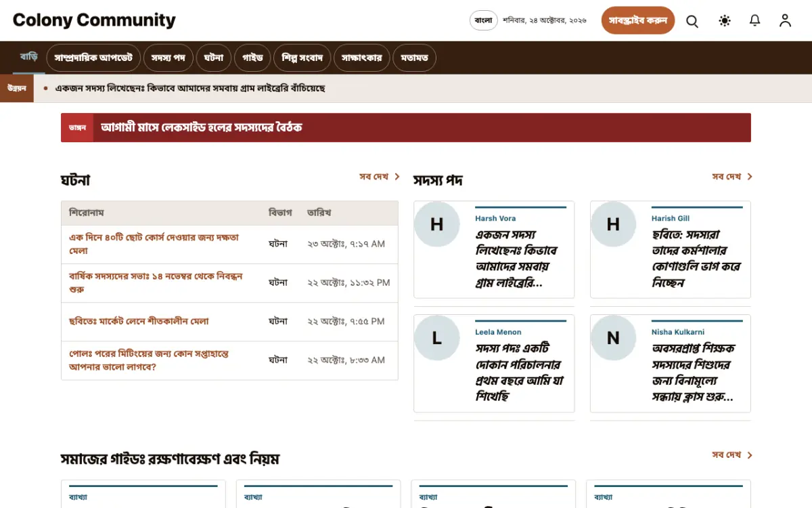Open the কর্মশালার কোণাগুলি ভাগ card headline
The height and width of the screenshot is (508, 812).
tap(696, 259)
